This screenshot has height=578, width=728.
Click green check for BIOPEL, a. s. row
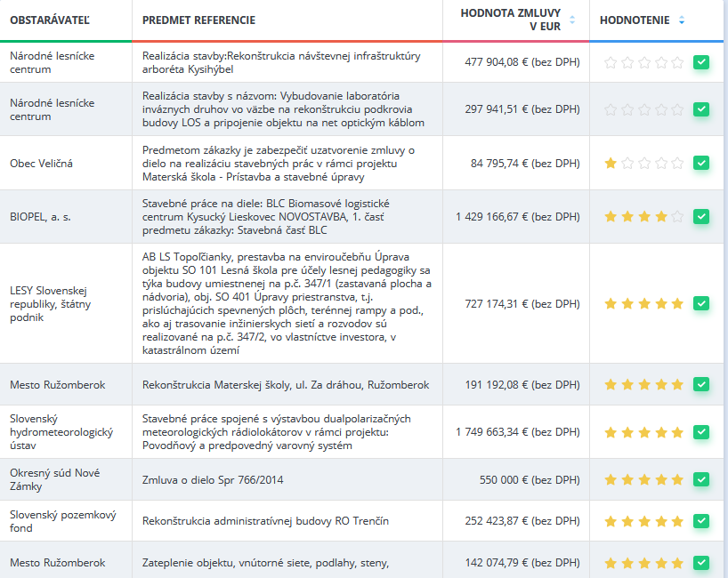(x=701, y=217)
